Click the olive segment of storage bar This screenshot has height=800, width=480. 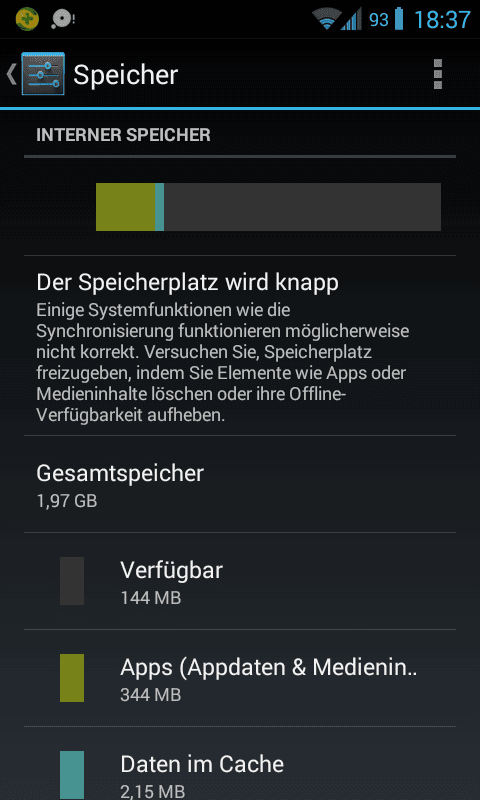[125, 207]
